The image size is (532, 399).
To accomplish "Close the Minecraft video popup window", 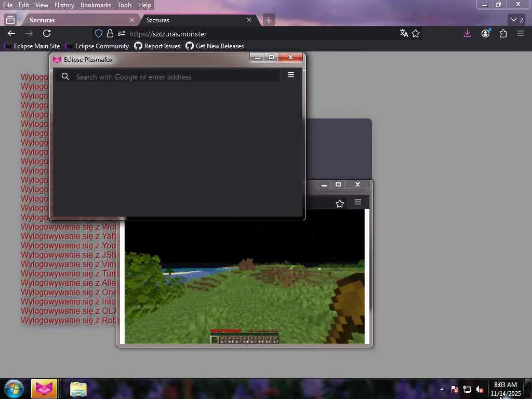I will click(x=357, y=185).
